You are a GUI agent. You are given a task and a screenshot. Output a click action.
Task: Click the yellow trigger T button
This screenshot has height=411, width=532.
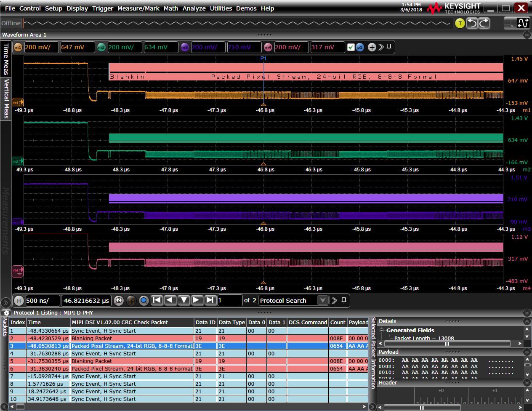[460, 23]
